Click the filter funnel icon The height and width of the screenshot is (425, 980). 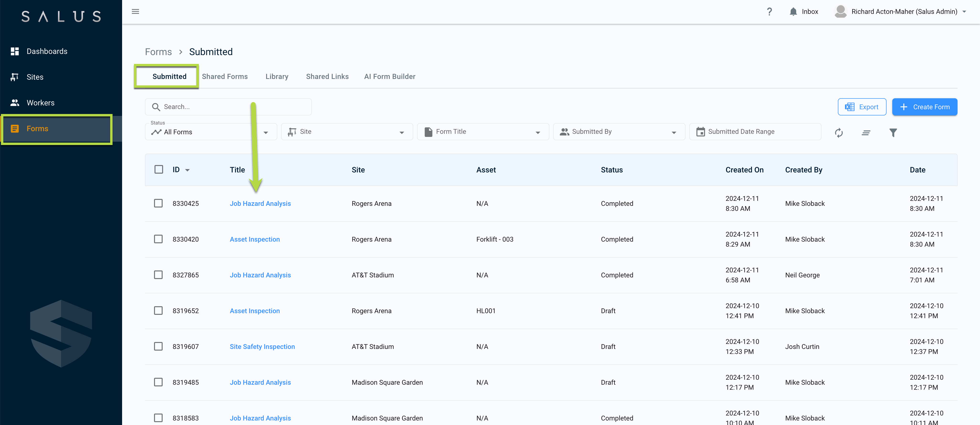pos(893,132)
